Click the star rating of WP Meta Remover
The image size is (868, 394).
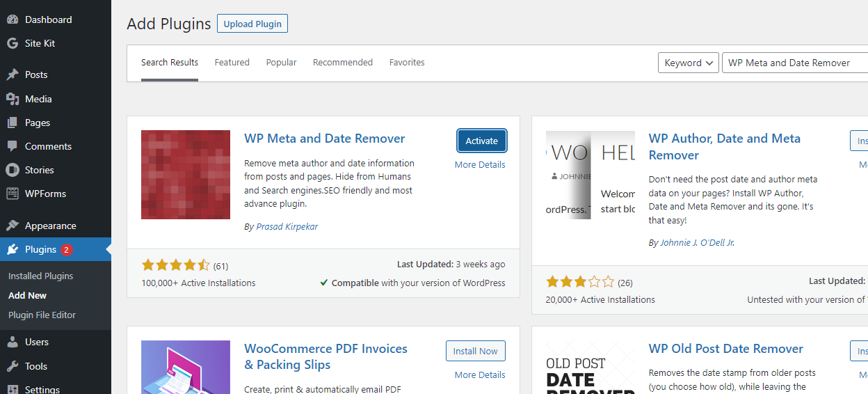[175, 265]
